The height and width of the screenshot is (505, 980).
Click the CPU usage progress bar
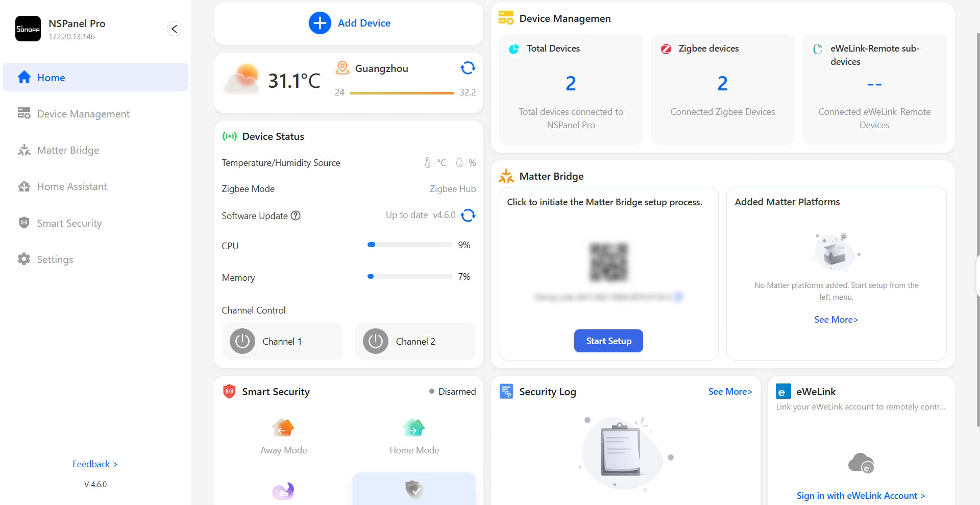(x=410, y=245)
